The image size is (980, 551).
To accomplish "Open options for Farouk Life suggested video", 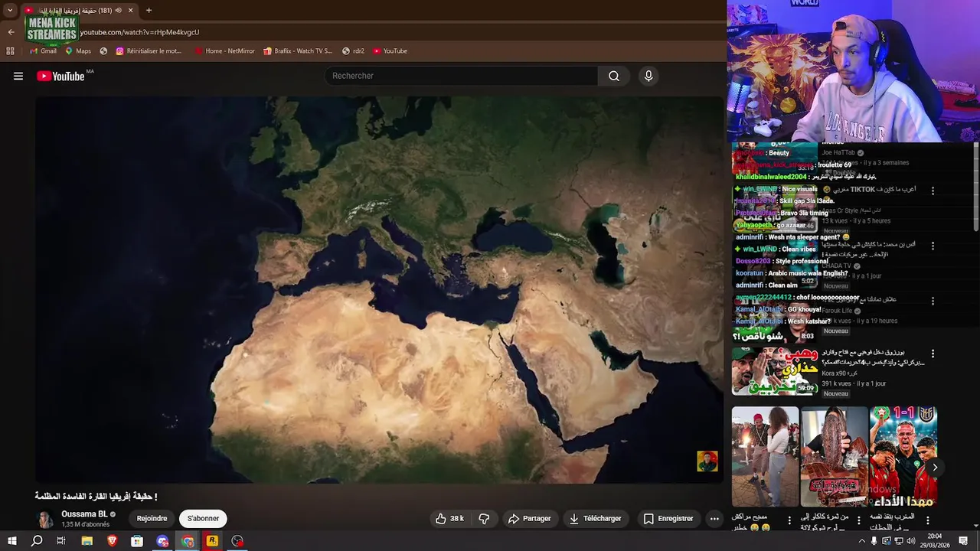I will 933,302.
